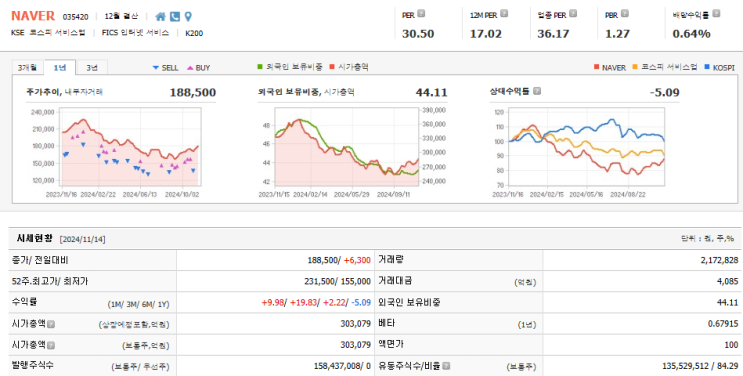Open help icon next to 업종 PER
Viewport: 743px width, 376px height.
click(573, 14)
